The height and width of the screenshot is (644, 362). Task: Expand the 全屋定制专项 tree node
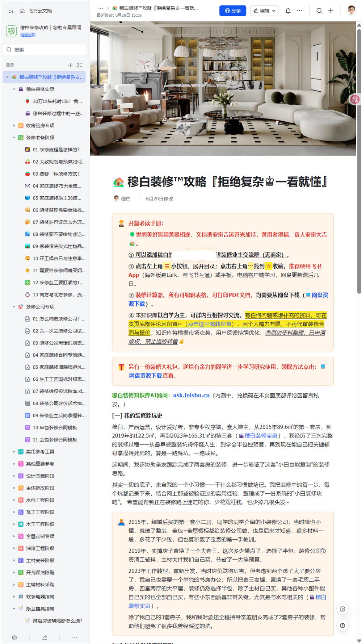point(14,536)
